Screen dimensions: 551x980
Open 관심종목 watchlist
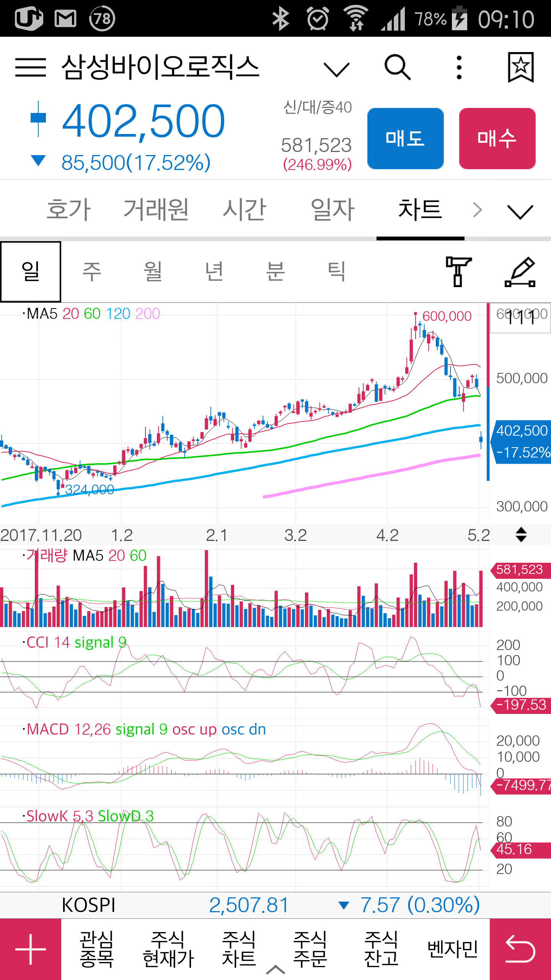96,949
